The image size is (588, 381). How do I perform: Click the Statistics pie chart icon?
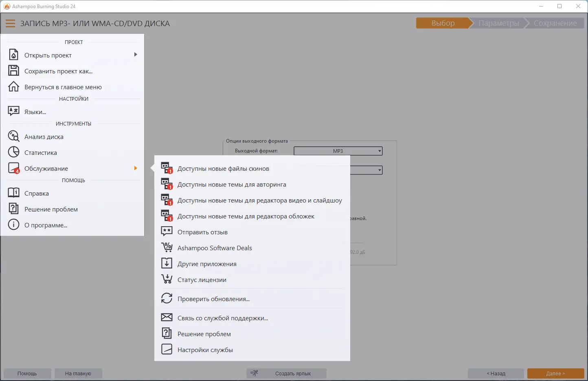pos(13,152)
